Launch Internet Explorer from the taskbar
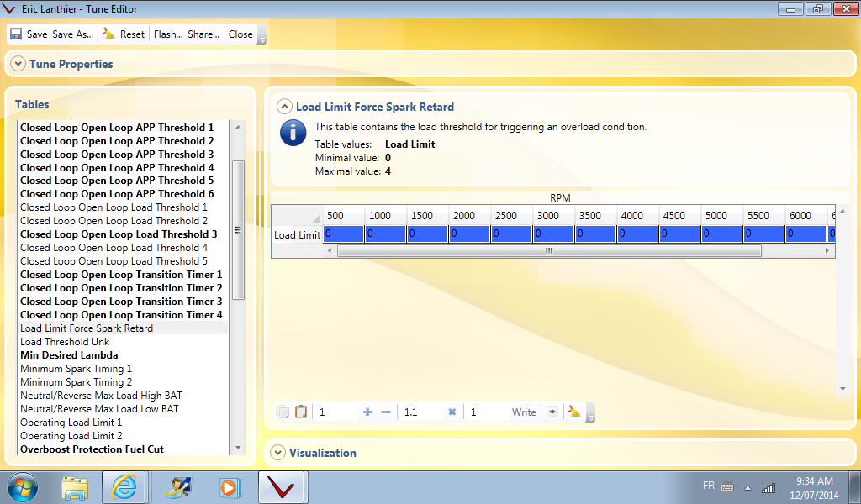861x504 pixels. coord(124,487)
